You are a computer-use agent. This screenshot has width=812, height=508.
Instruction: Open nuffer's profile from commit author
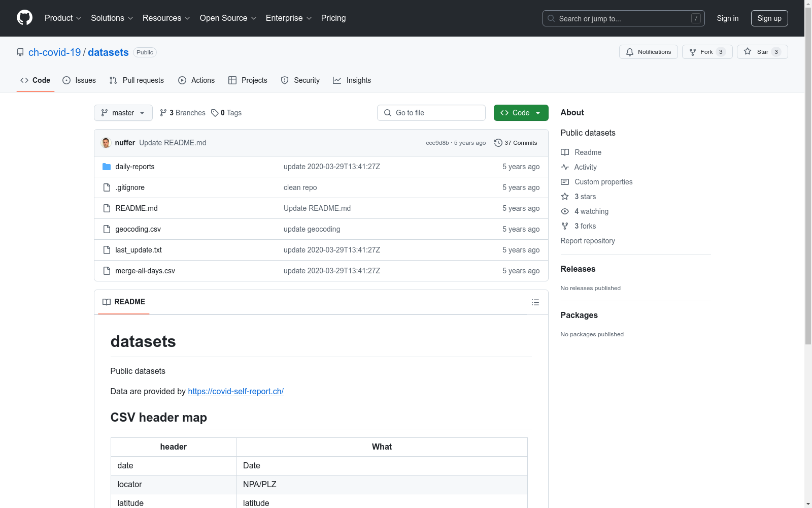point(125,143)
